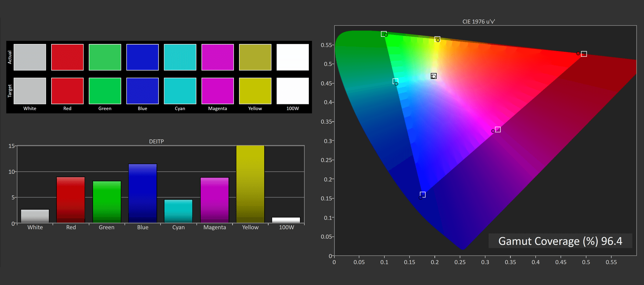Select the Actual Yellow swatch

click(255, 57)
